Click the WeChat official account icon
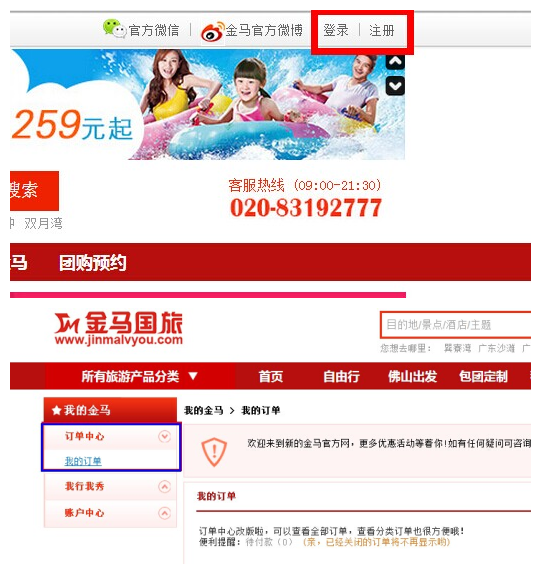Image resolution: width=541 pixels, height=574 pixels. 115,28
